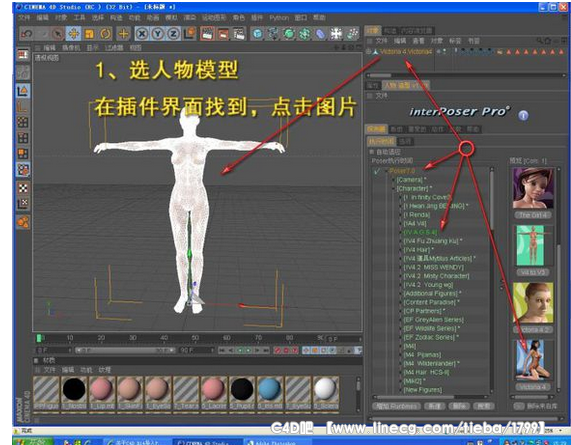Open the Render Settings icon
This screenshot has width=571, height=445.
pyautogui.click(x=239, y=34)
